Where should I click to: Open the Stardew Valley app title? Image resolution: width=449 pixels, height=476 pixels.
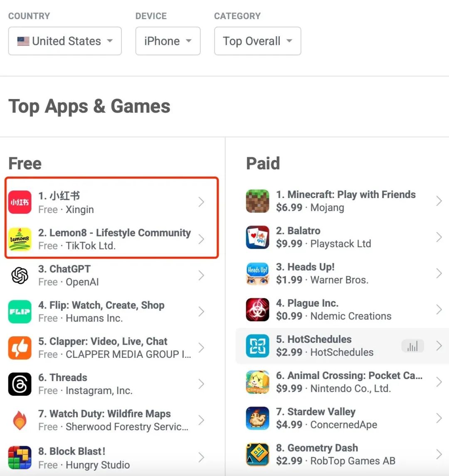tap(321, 412)
